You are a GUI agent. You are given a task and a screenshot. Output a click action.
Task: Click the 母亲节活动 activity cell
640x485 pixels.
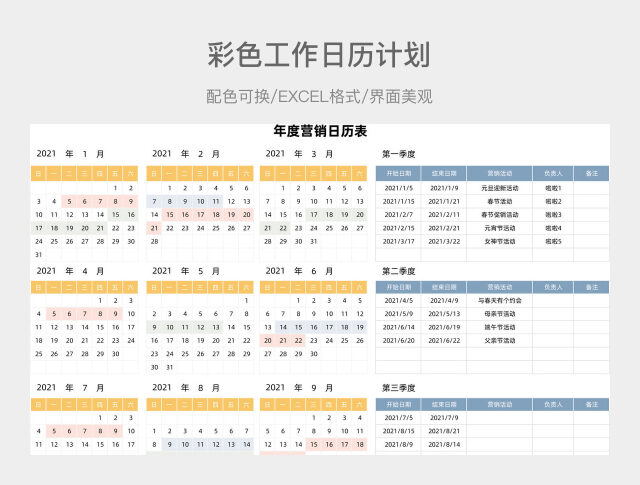[500, 314]
